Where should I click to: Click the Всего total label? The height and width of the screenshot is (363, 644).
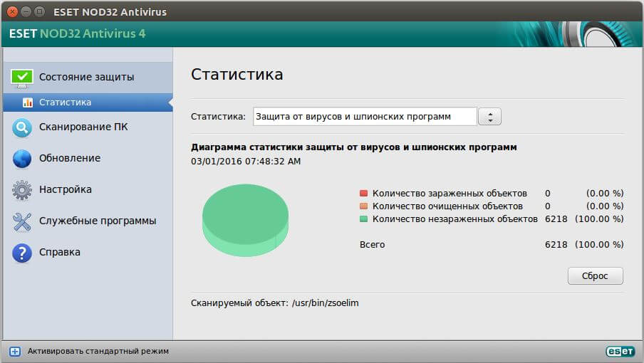tap(372, 245)
